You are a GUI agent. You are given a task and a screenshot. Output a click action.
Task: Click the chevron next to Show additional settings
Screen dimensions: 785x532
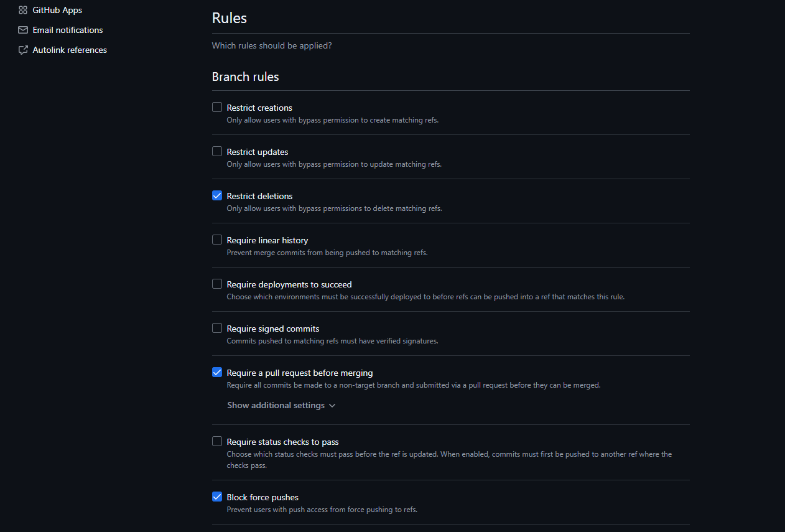tap(333, 405)
